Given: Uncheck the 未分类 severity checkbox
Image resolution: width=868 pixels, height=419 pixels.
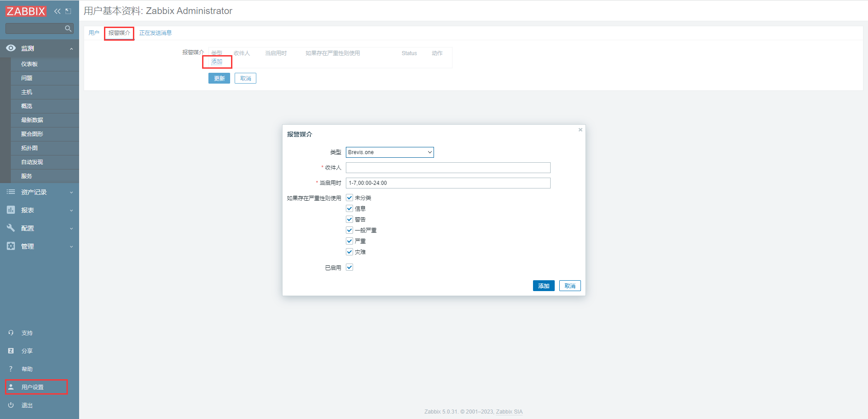Looking at the screenshot, I should 349,198.
